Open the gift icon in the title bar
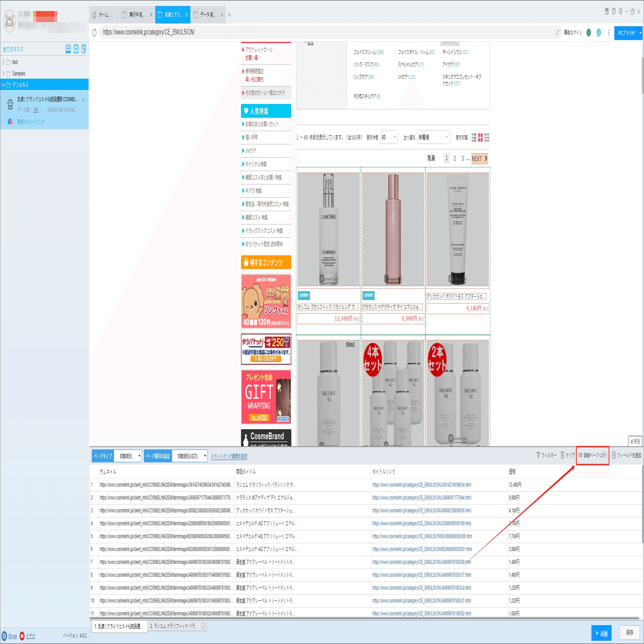The height and width of the screenshot is (644, 644). click(607, 11)
